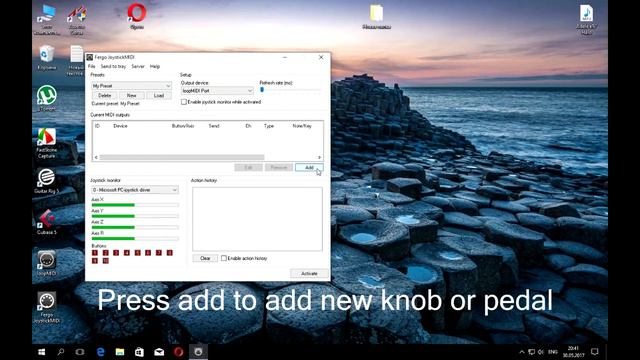
Task: Switch to Opera in the taskbar
Action: click(x=178, y=352)
